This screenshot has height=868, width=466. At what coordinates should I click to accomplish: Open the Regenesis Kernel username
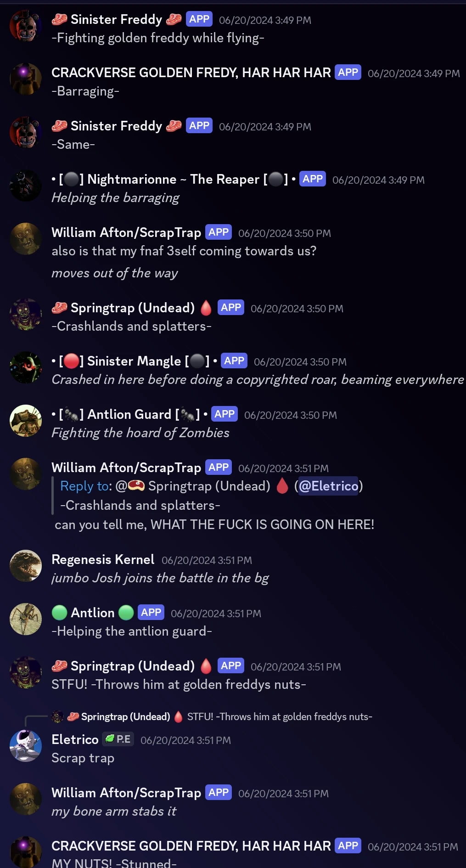click(x=103, y=559)
